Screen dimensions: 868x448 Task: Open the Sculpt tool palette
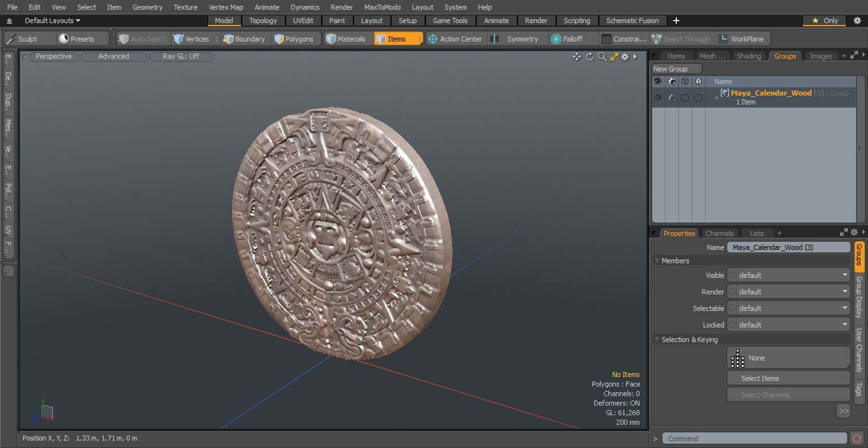pos(22,39)
